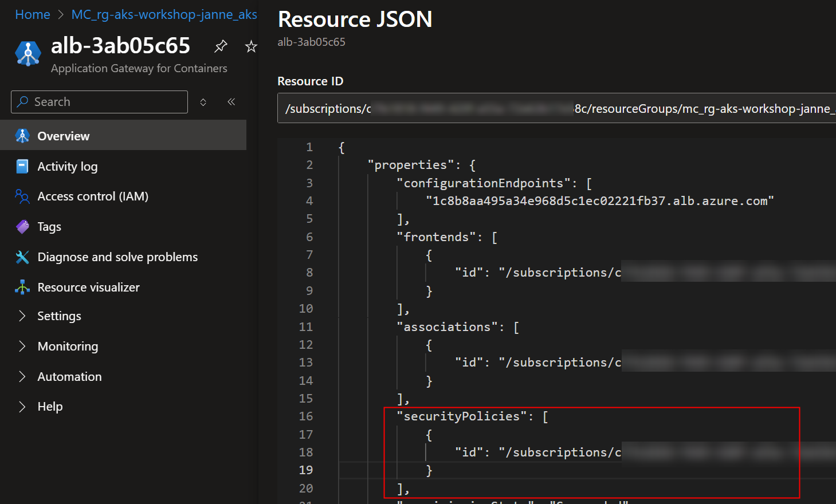This screenshot has height=504, width=836.
Task: Click the Resource ID label
Action: [x=311, y=81]
